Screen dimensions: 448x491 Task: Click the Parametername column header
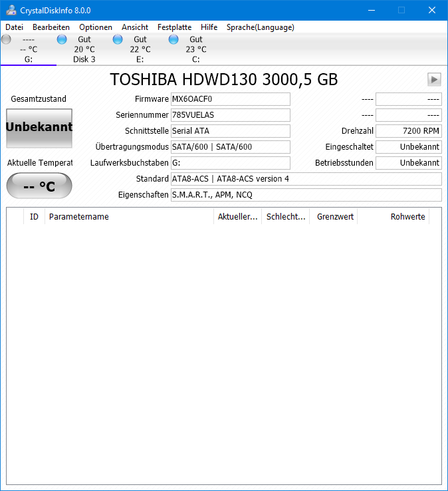tap(129, 217)
